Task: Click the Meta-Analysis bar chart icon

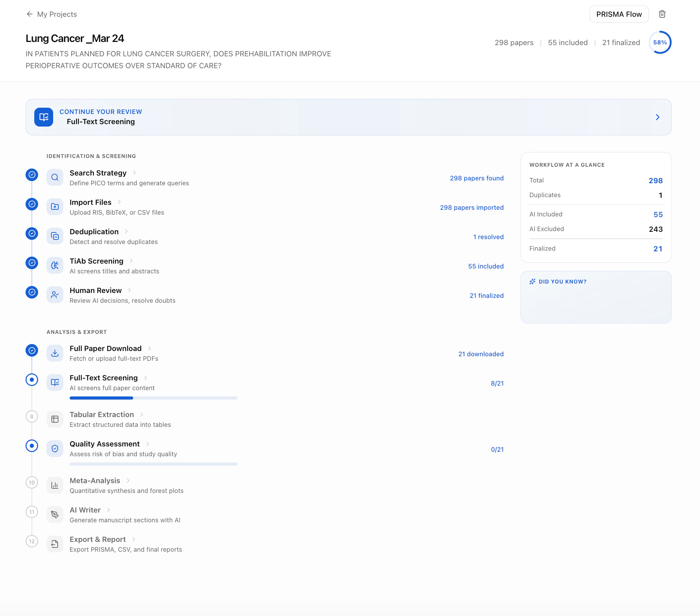Action: click(55, 485)
